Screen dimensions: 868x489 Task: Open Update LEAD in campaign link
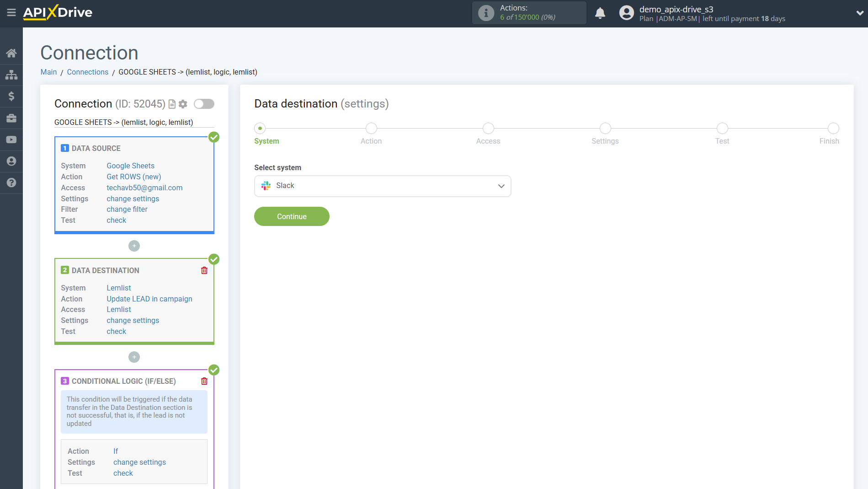click(149, 299)
